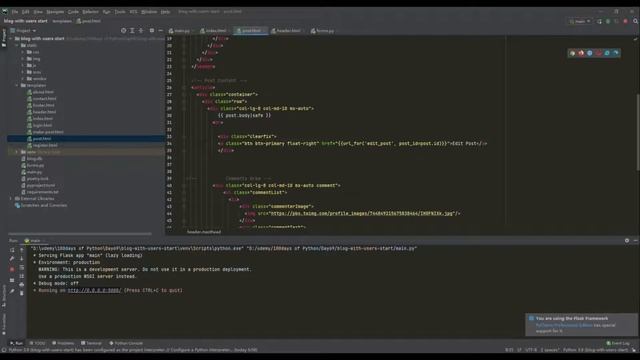Screen dimensions: 640x360
Task: Toggle soft-wrap in Run console toolbar
Action: pos(22,267)
